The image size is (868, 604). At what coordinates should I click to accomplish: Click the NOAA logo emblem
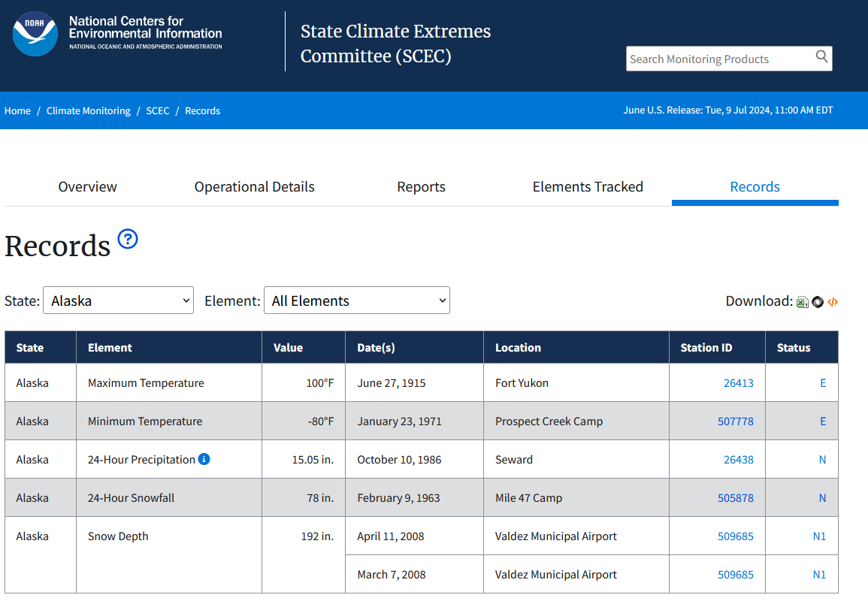tap(35, 34)
